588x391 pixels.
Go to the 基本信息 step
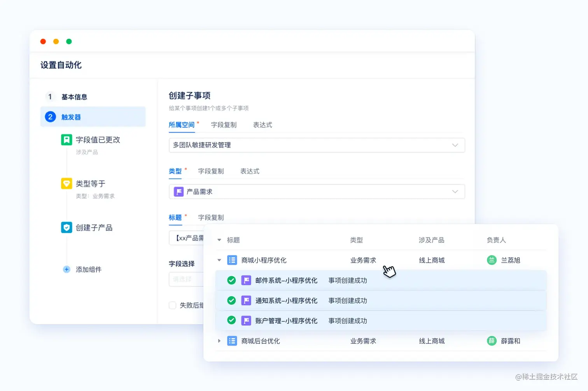tap(74, 97)
